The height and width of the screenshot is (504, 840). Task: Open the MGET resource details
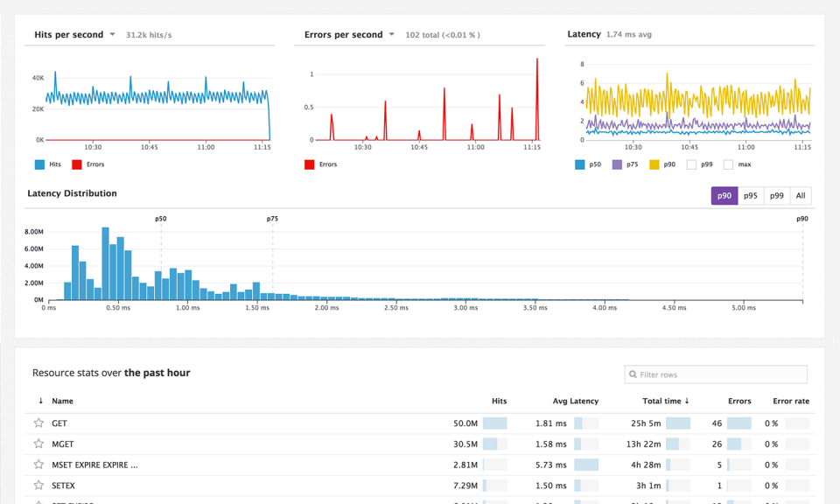click(x=63, y=444)
